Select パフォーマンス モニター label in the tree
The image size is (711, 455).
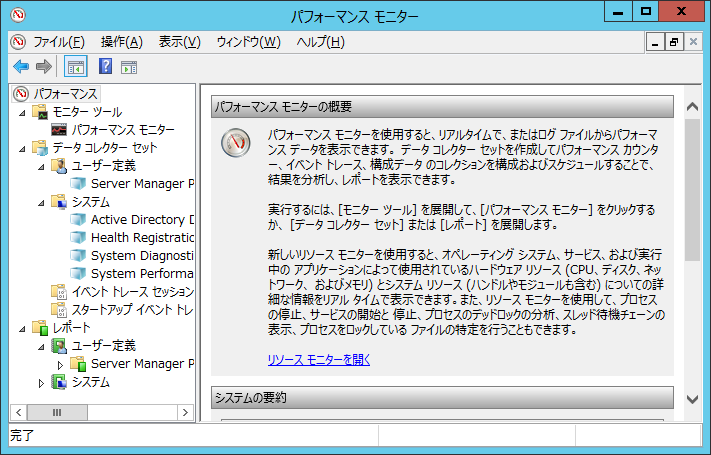[x=123, y=130]
